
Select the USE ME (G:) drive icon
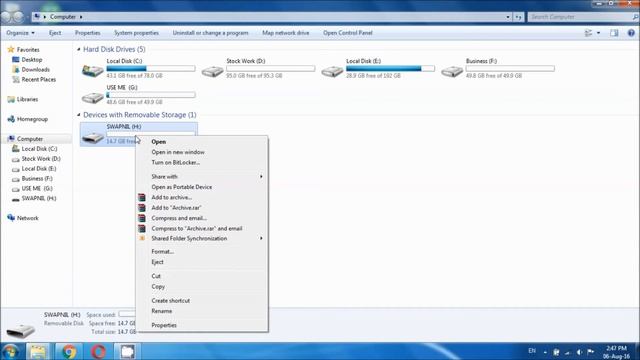(x=93, y=98)
